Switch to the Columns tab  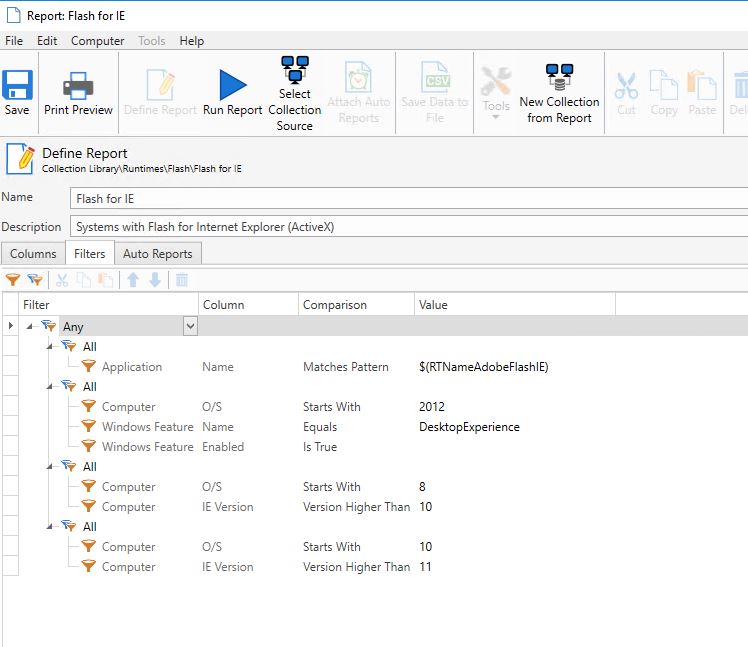(x=33, y=254)
